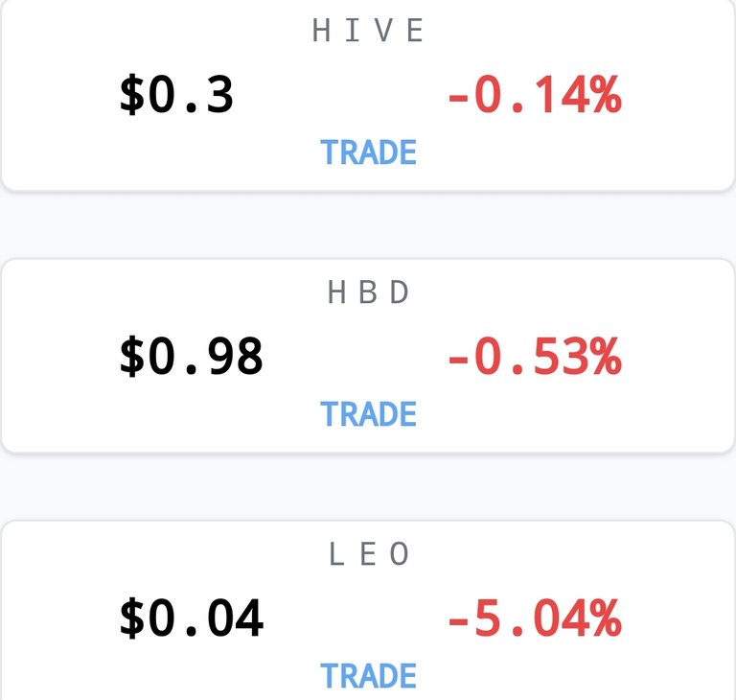736x700 pixels.
Task: Select the $0.3 HIVE price
Action: [x=176, y=95]
